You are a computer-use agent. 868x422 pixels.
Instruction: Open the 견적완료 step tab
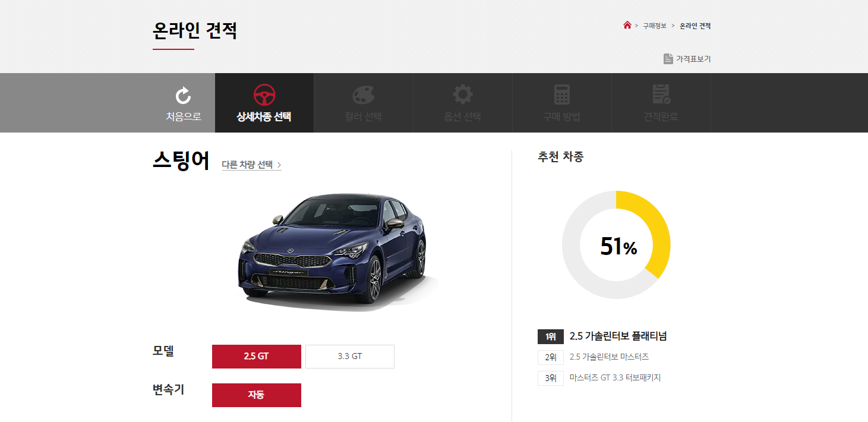point(661,103)
